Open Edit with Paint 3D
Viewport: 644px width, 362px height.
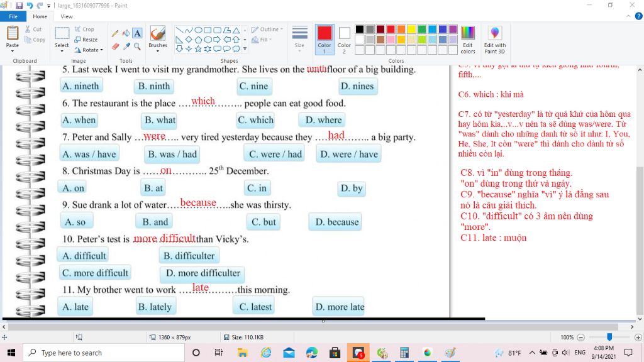(494, 40)
